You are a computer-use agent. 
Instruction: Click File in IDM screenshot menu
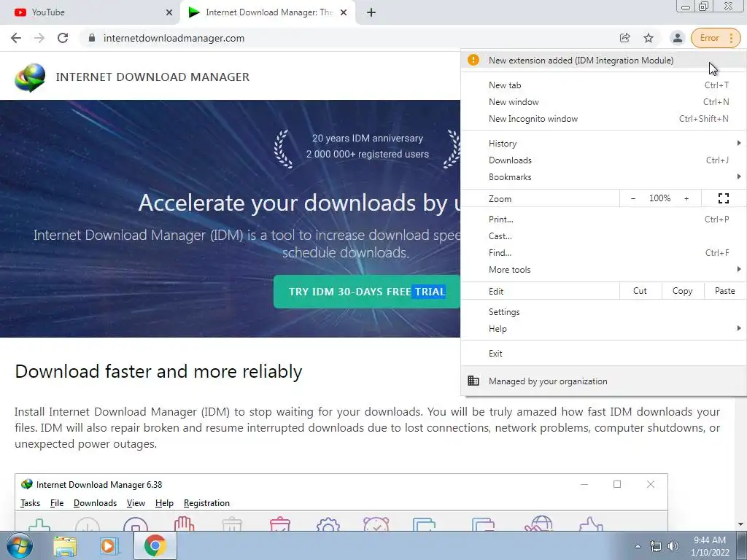(57, 503)
